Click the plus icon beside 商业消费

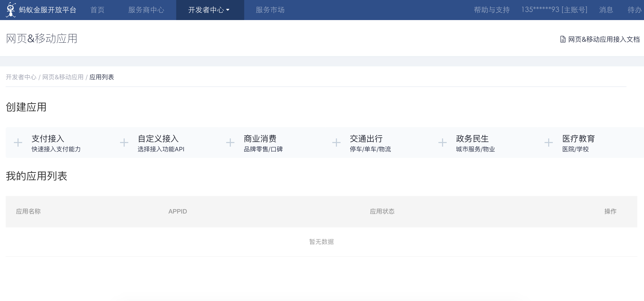tap(230, 142)
